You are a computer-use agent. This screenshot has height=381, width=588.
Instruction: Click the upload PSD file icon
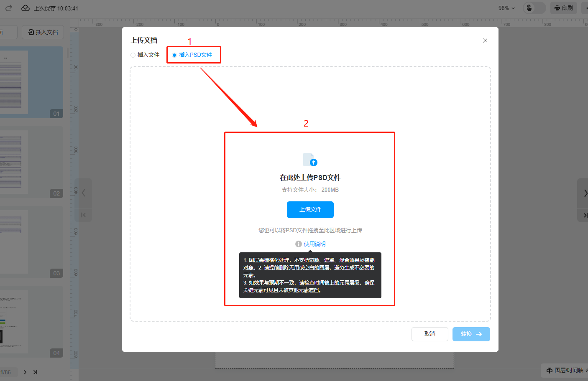(x=310, y=160)
